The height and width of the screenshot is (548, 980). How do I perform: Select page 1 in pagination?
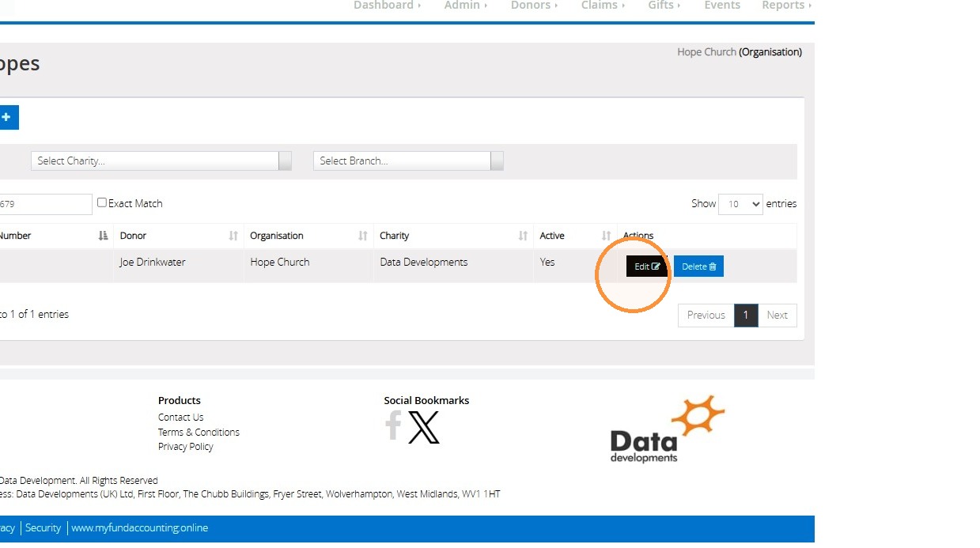(746, 315)
